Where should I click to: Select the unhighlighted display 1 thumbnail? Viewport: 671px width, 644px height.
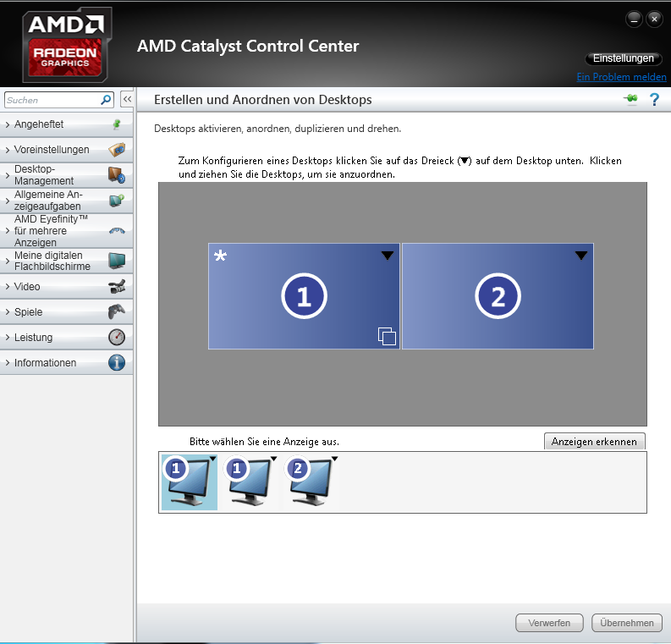pos(250,482)
